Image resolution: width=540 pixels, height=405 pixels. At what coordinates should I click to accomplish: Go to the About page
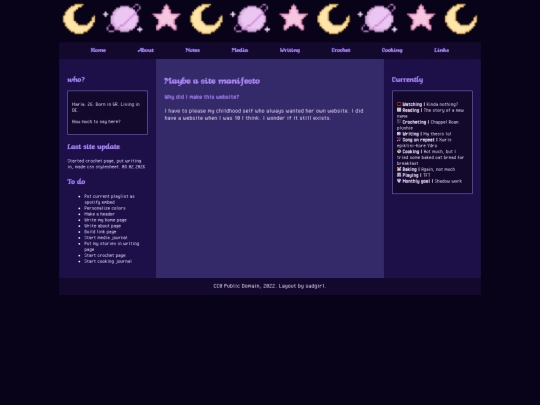(x=146, y=50)
